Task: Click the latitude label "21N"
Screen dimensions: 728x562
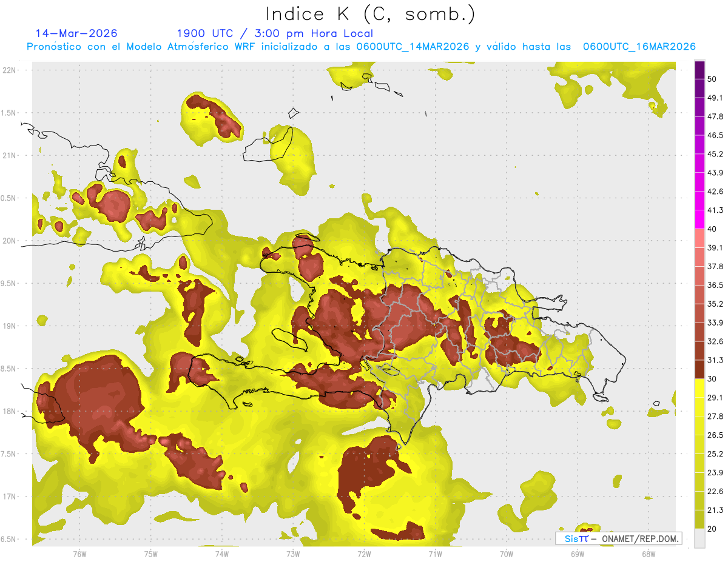Action: tap(9, 155)
